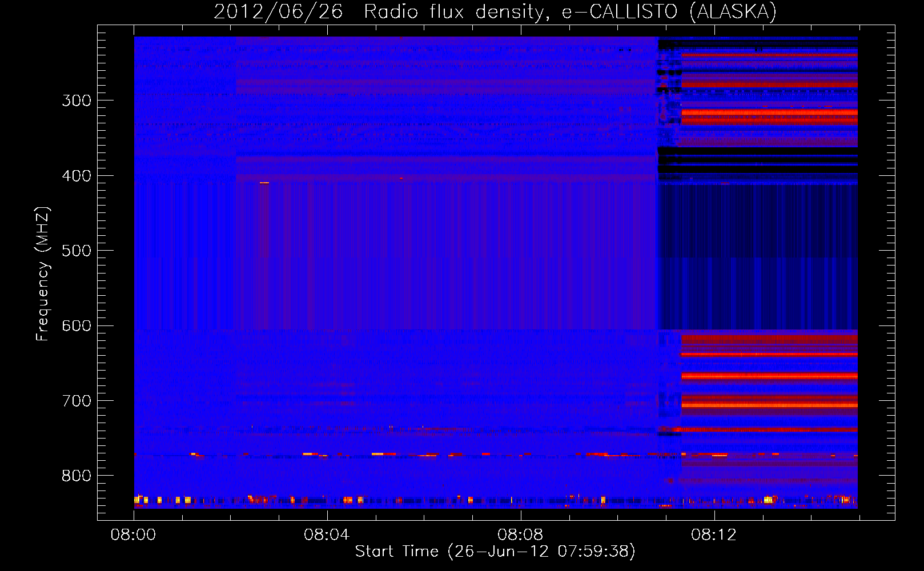Click the 08:12 time tick label
The width and height of the screenshot is (924, 571).
tap(714, 535)
